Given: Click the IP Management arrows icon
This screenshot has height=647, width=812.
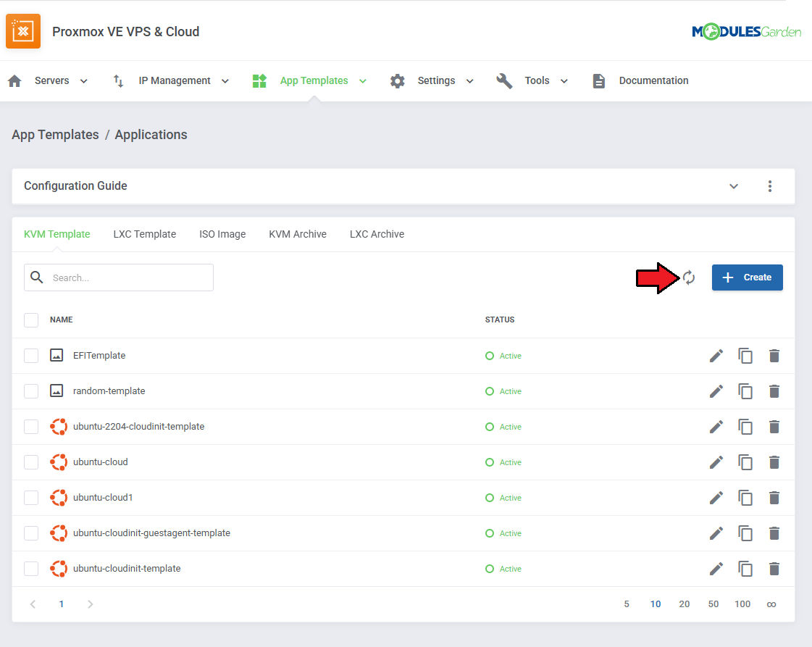Looking at the screenshot, I should tap(118, 81).
